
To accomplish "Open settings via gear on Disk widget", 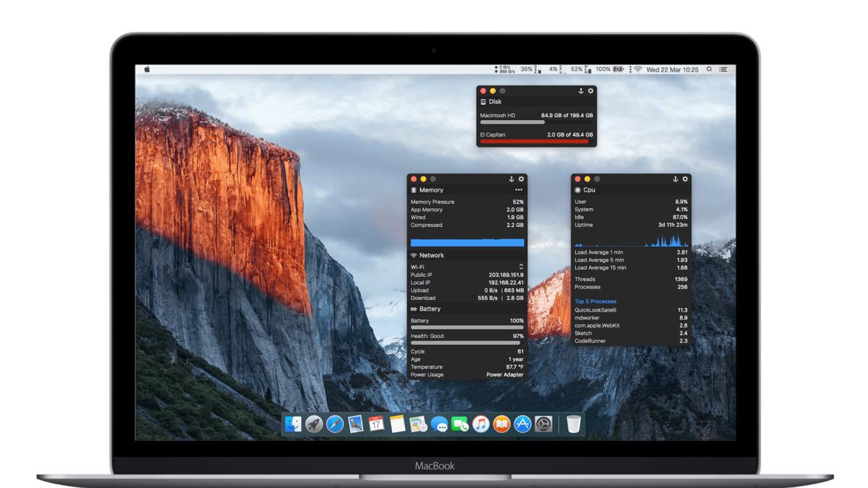I will [591, 91].
